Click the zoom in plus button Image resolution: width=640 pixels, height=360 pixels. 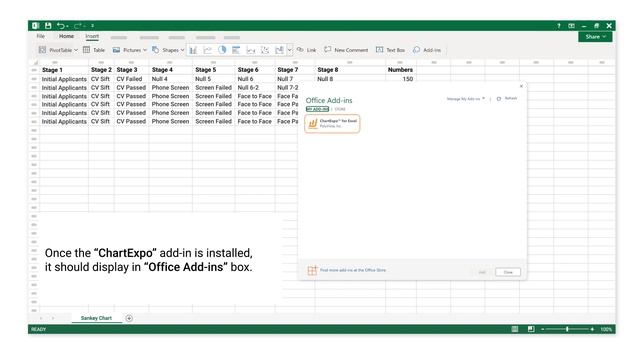coord(592,329)
